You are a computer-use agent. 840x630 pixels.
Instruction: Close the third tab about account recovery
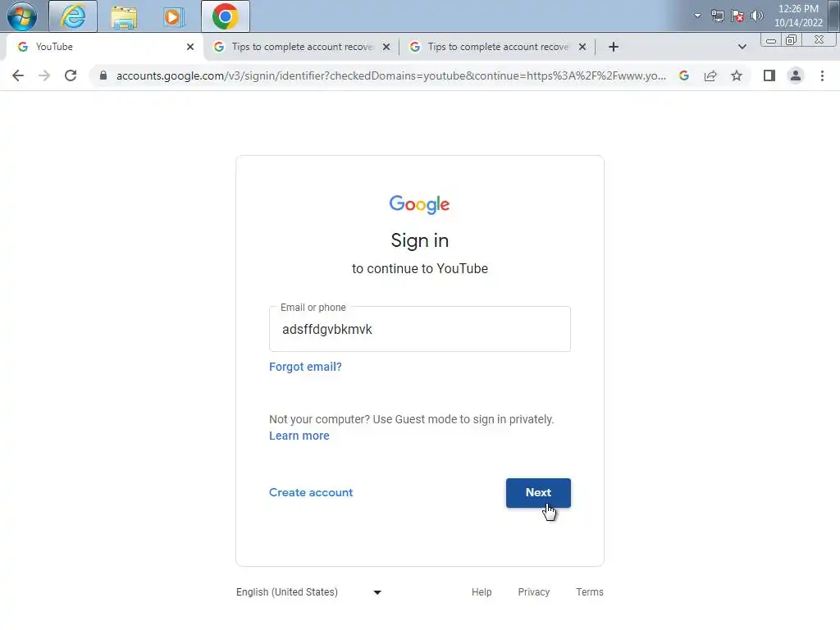pyautogui.click(x=582, y=47)
